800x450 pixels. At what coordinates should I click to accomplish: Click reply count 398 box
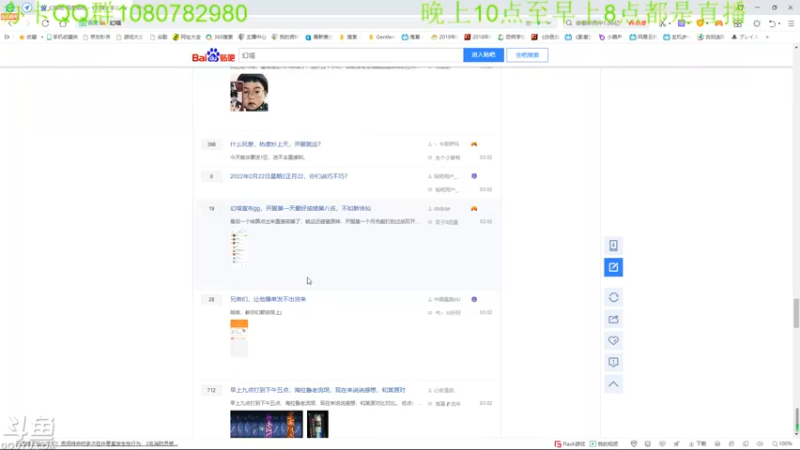pos(211,144)
